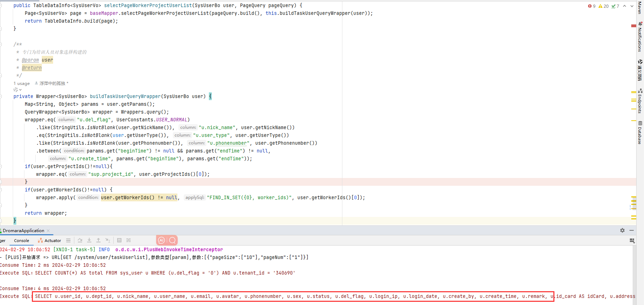Image resolution: width=644 pixels, height=305 pixels.
Task: Switch to the Console tab
Action: [x=22, y=241]
